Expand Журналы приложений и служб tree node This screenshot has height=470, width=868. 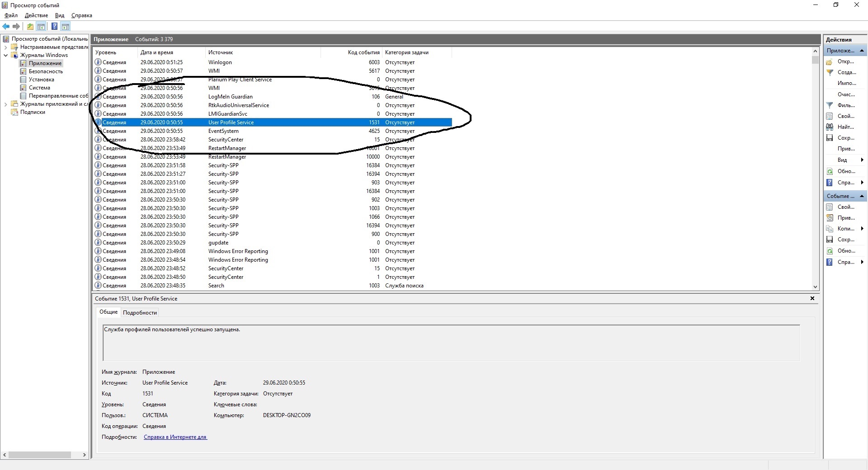5,104
